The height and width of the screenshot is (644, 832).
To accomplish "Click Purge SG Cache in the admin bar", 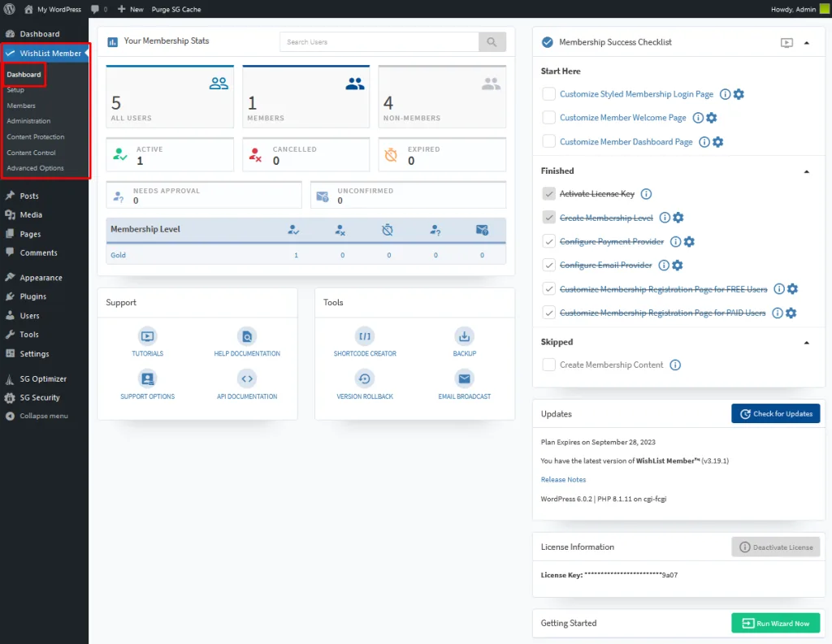I will [175, 9].
